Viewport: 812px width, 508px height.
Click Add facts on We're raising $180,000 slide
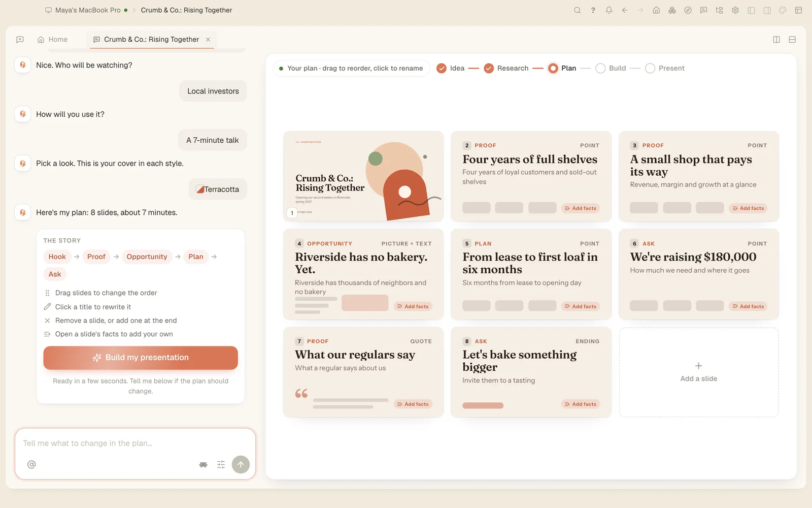[748, 306]
